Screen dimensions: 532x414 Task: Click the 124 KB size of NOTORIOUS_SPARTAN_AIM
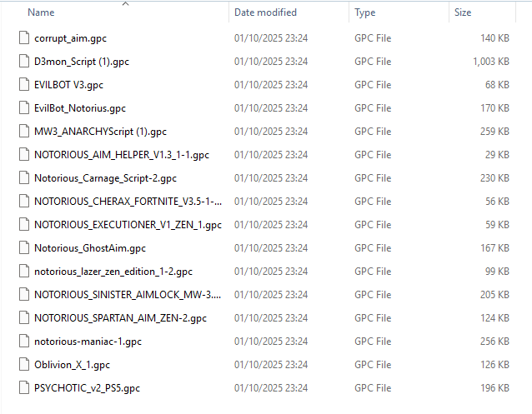coord(494,318)
